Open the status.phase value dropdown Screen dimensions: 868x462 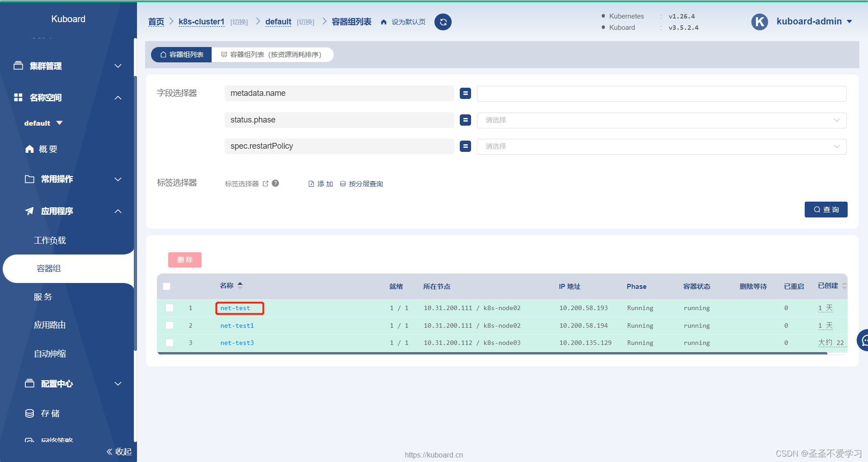click(661, 120)
